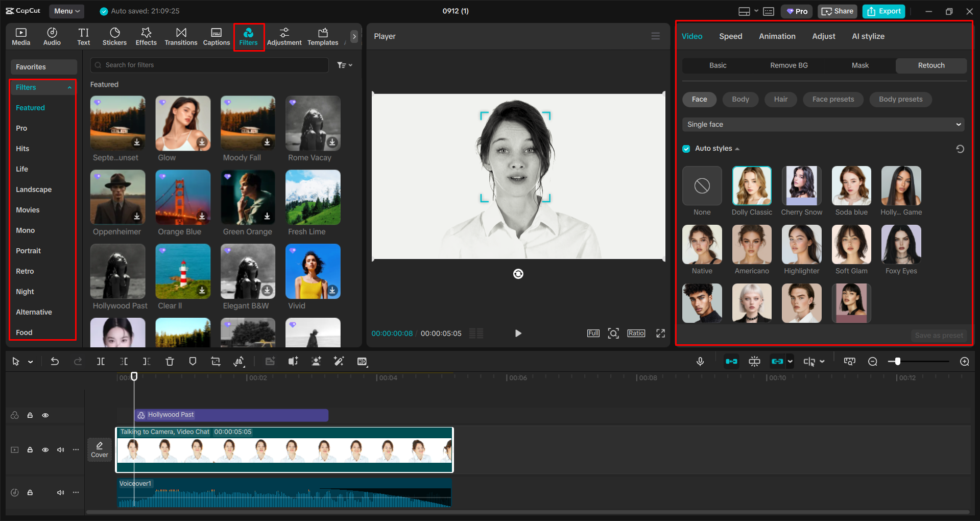Click the undo icon above the timeline
This screenshot has width=980, height=521.
tap(55, 361)
